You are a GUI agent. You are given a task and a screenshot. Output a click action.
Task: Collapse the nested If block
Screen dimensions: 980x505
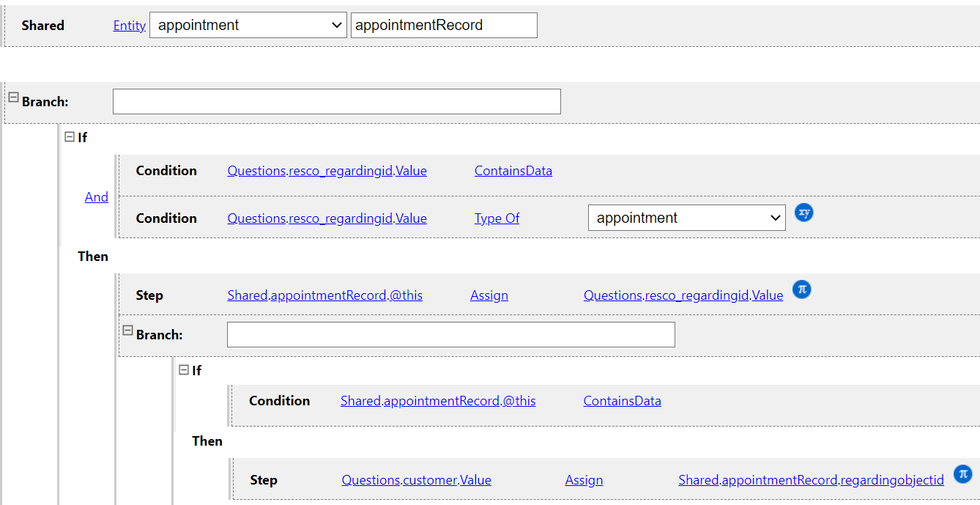(184, 370)
